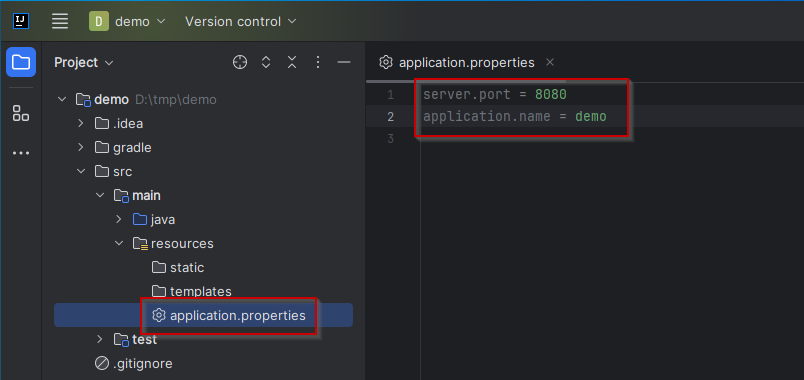Hide the Project panel with minus icon
The image size is (804, 380).
coord(344,63)
